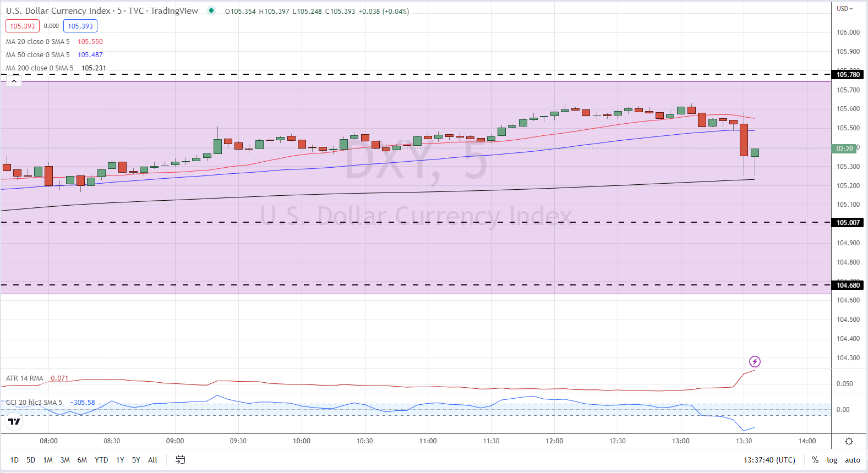
Task: Click the 104.680 price level label
Action: click(x=848, y=285)
